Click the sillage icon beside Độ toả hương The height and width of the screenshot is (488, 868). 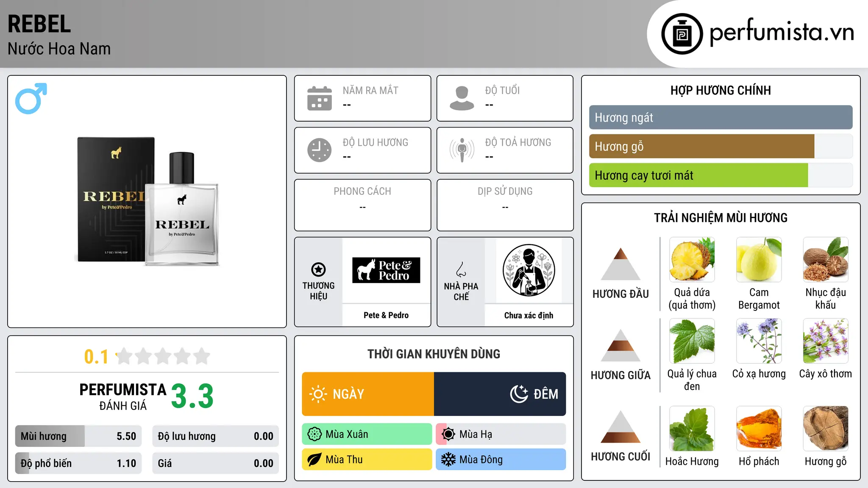point(462,150)
